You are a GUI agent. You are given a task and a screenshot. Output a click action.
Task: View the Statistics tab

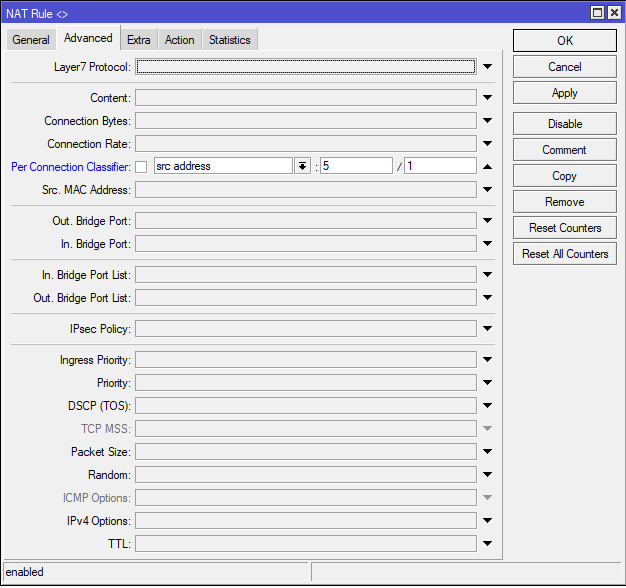[x=230, y=40]
